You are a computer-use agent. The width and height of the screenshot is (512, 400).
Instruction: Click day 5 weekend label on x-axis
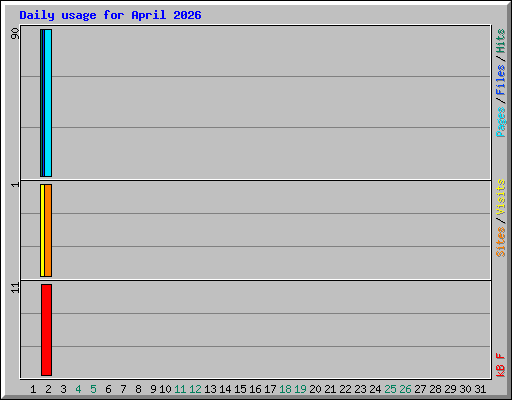click(93, 389)
